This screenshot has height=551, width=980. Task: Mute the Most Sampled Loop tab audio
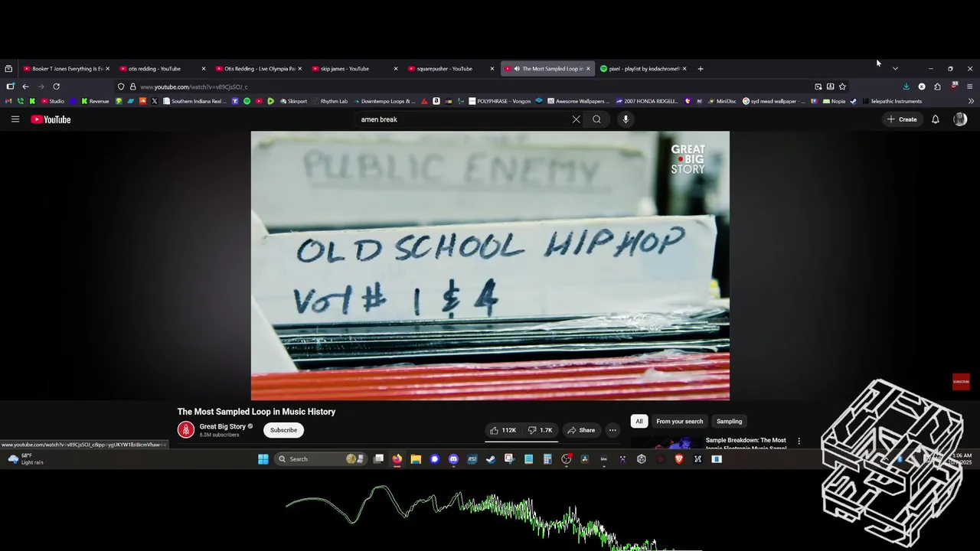coord(517,69)
